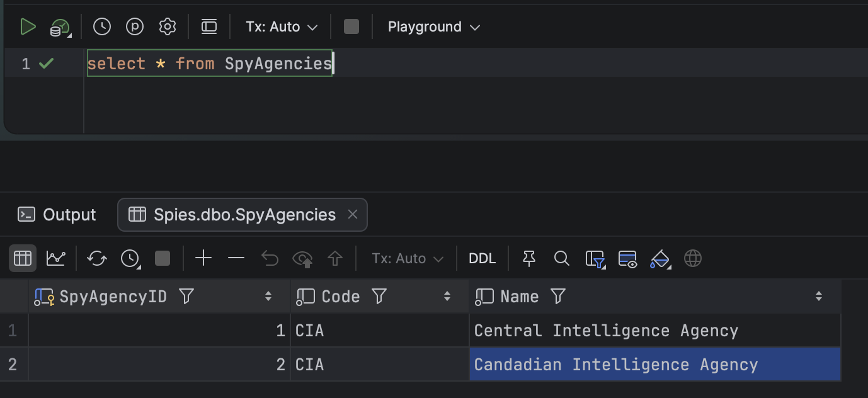Open the Playground resolve mode dropdown
The image size is (868, 398).
pos(434,26)
